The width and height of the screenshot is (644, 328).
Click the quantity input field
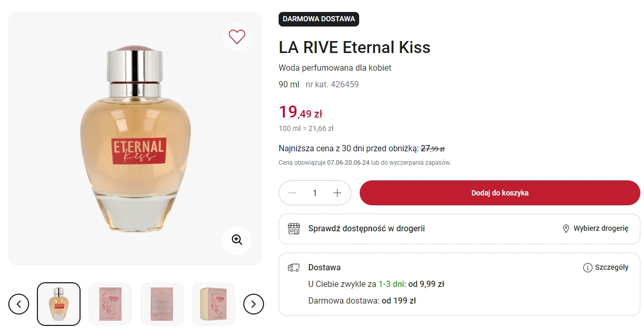coord(314,193)
